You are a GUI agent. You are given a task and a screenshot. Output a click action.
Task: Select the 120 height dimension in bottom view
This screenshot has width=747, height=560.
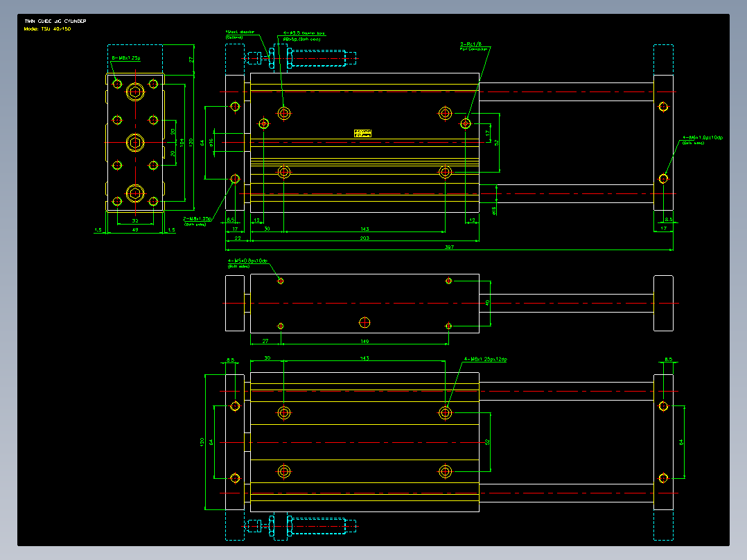[x=202, y=441]
